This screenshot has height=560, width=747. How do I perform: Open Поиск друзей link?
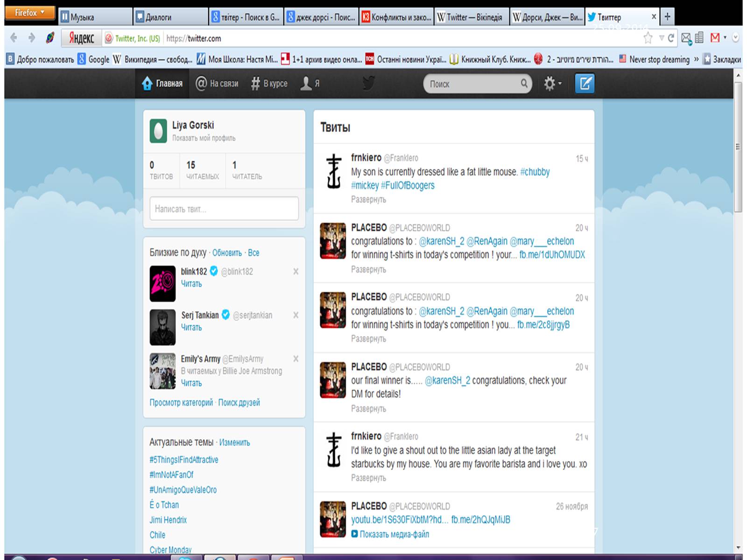click(x=239, y=403)
